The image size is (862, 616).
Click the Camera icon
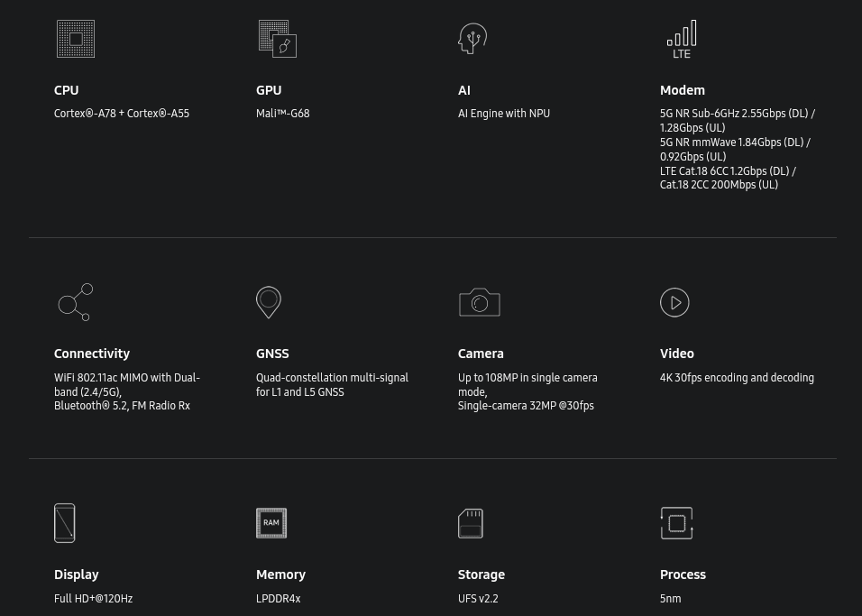tap(480, 302)
